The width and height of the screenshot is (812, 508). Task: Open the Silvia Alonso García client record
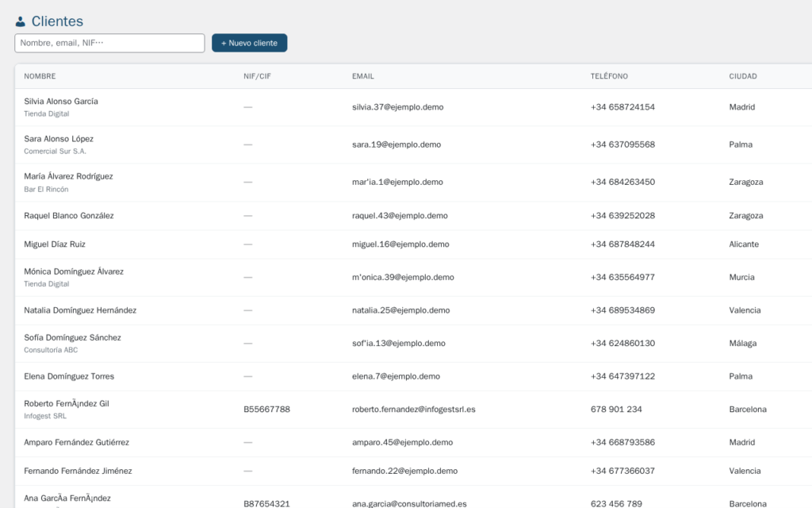click(59, 102)
